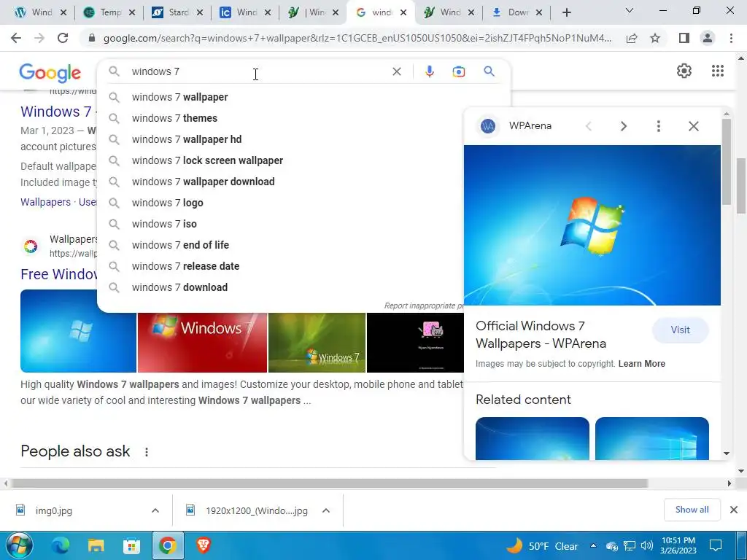The image size is (747, 560).
Task: Open Learn More copyright link
Action: click(x=642, y=364)
